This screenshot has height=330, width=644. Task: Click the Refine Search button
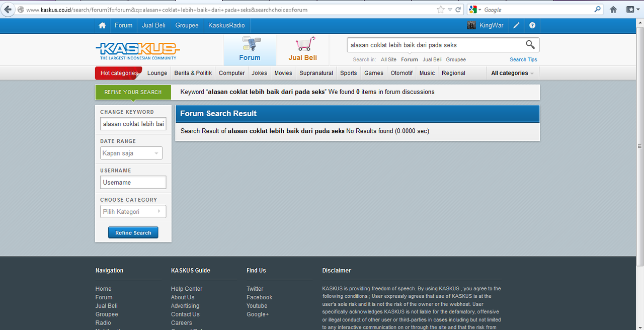pyautogui.click(x=133, y=233)
